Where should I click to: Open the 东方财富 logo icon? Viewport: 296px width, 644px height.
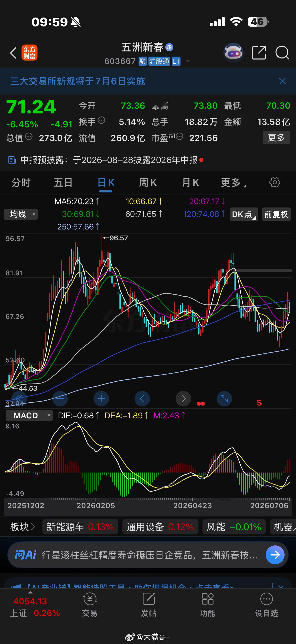[x=29, y=53]
